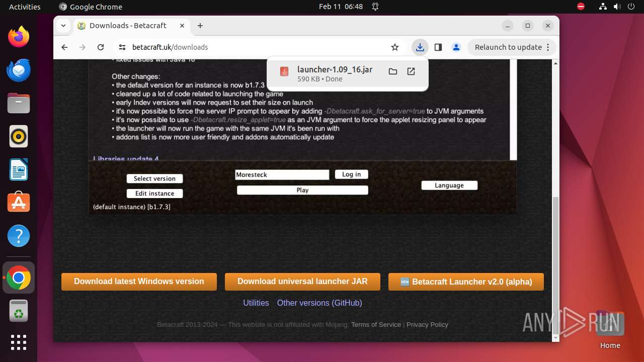
Task: Click the Moresteck username in launcher image
Action: [x=282, y=174]
